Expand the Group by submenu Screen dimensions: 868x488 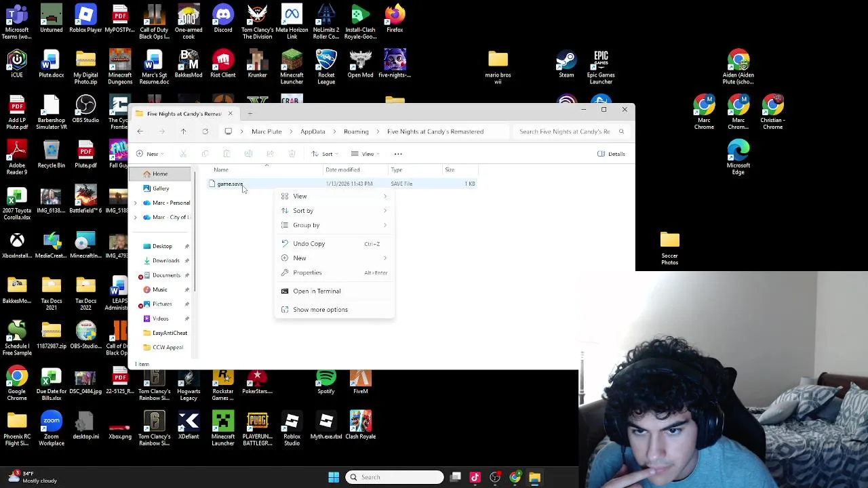[334, 225]
